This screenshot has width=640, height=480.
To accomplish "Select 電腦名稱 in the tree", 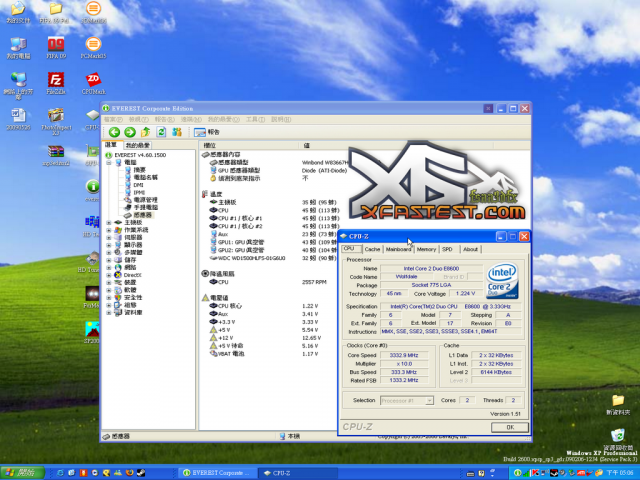I will pyautogui.click(x=146, y=178).
